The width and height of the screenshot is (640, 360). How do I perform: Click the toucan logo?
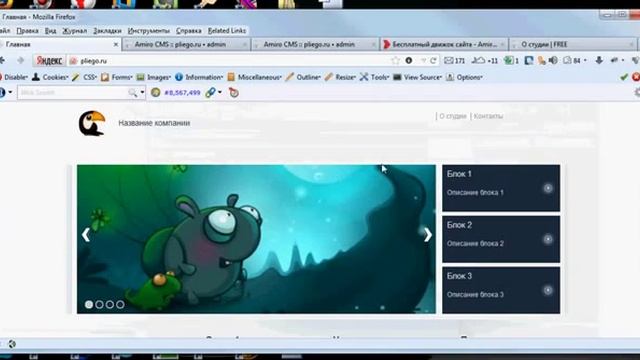(x=92, y=123)
